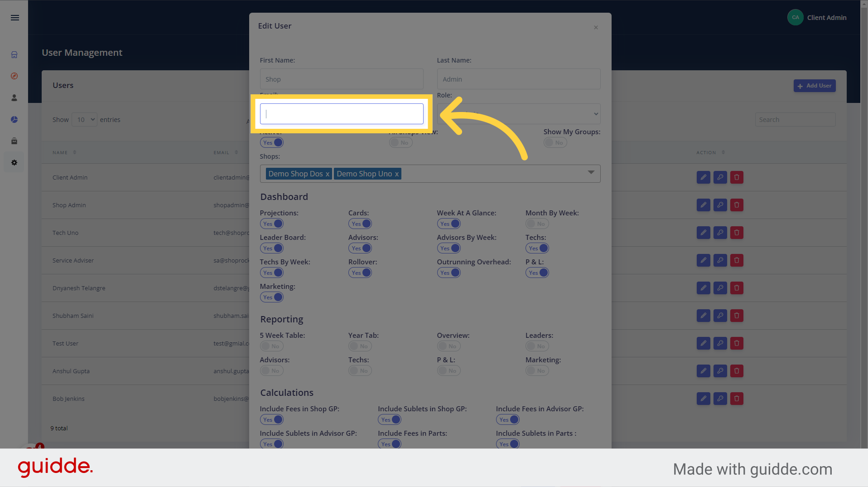Delete the Tech Uno user

737,233
